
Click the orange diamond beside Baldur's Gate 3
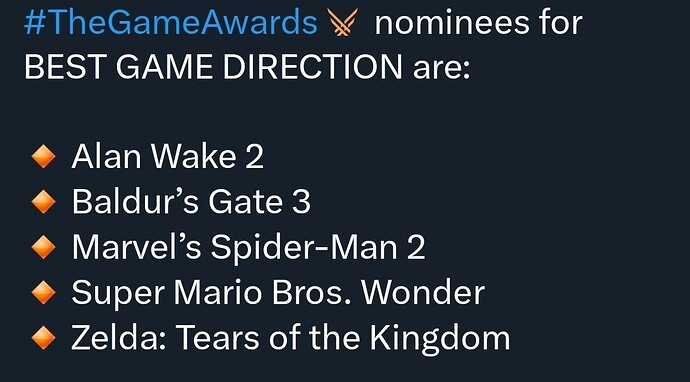(x=44, y=202)
